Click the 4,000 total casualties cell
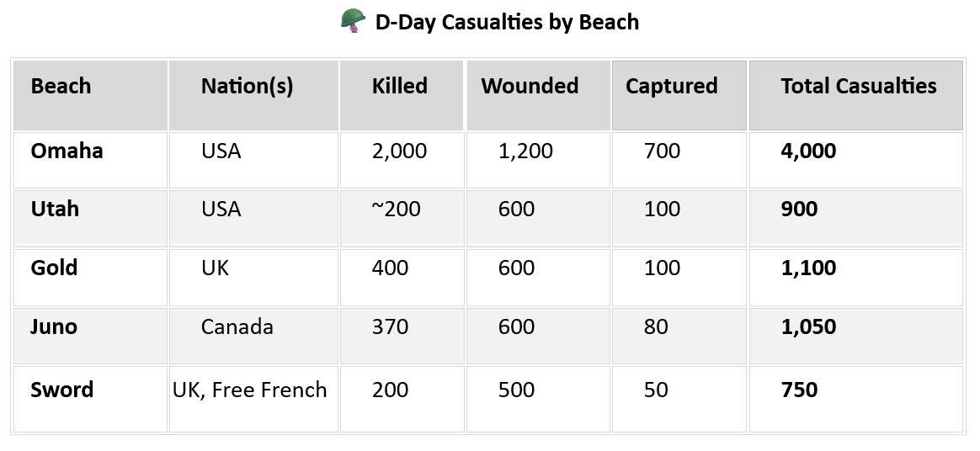The image size is (980, 451). 808,151
